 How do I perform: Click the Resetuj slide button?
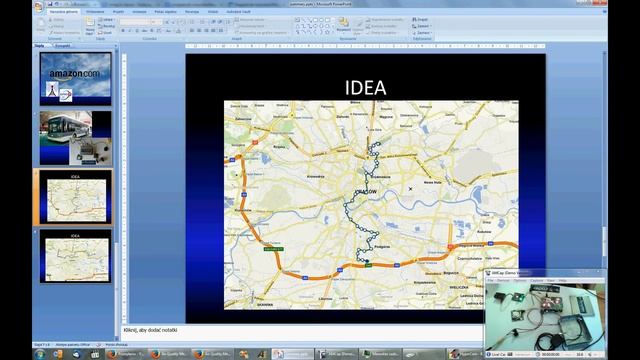(107, 26)
